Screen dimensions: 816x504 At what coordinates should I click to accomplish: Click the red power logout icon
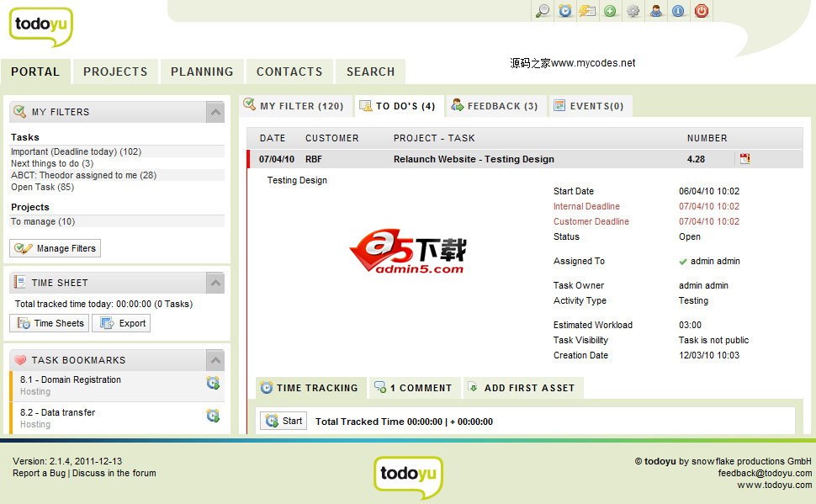(x=701, y=11)
